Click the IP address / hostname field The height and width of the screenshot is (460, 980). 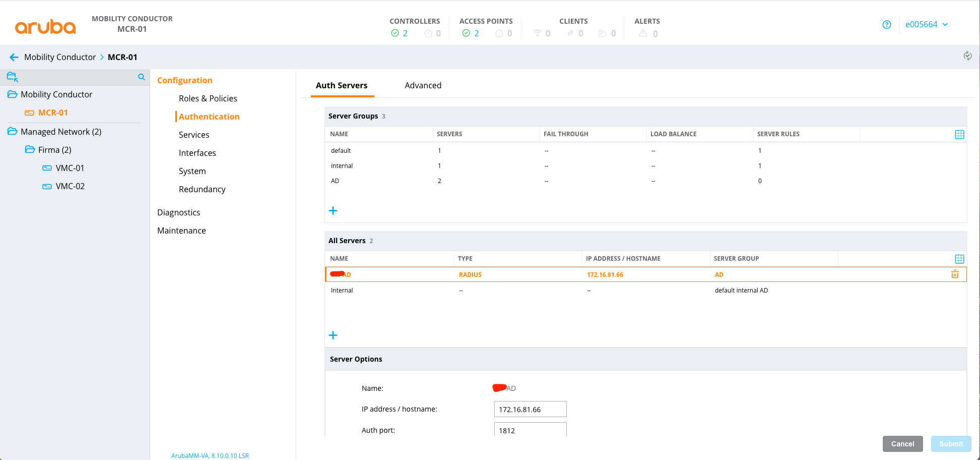[x=530, y=409]
